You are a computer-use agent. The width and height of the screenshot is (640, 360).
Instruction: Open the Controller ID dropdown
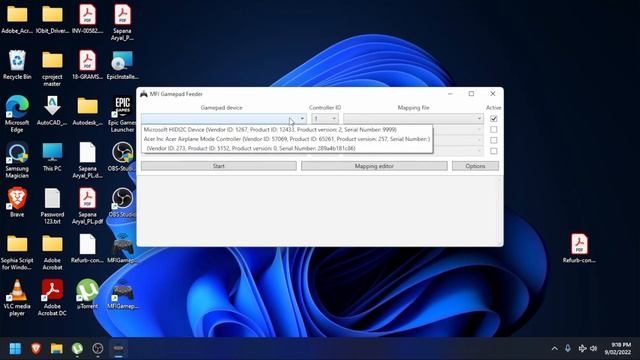click(325, 118)
